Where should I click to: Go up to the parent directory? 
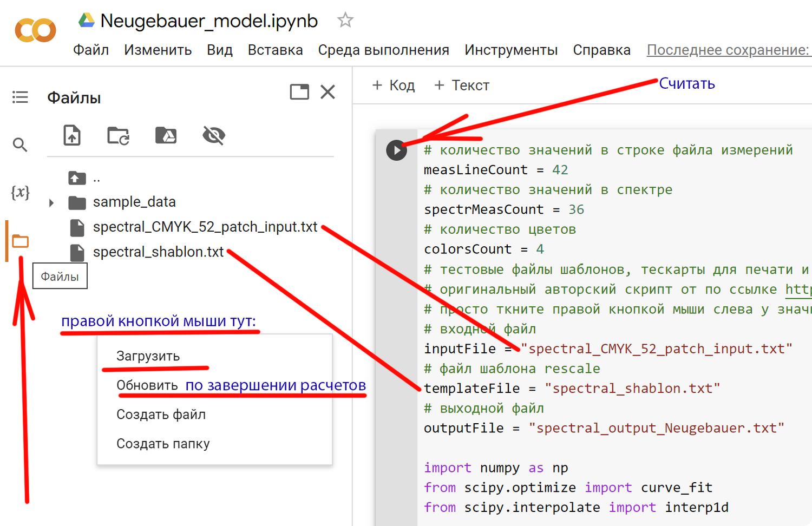(x=77, y=177)
